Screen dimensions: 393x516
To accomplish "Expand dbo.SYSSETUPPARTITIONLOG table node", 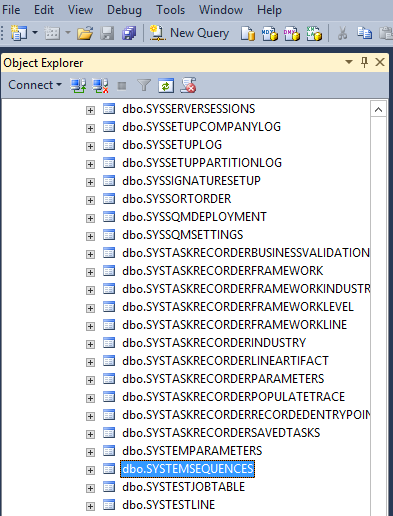I will pyautogui.click(x=90, y=164).
